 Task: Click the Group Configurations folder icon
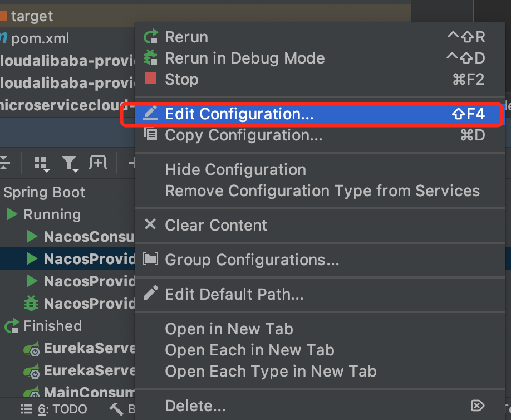pos(150,259)
